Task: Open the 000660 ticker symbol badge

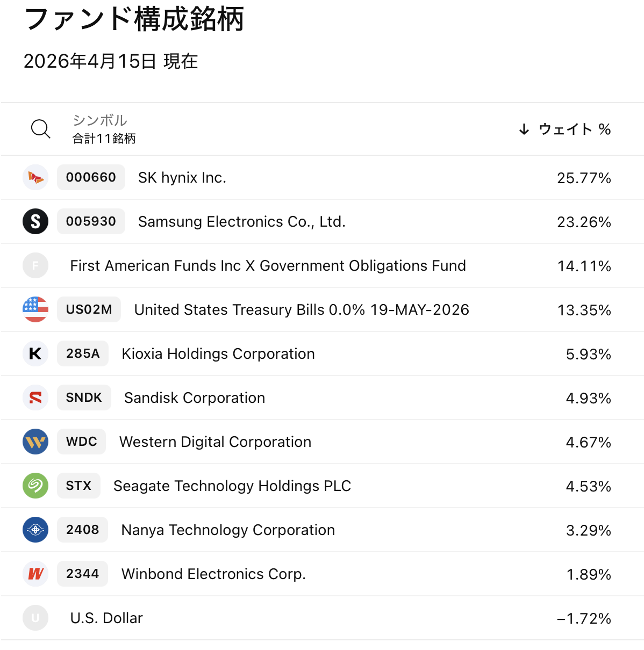Action: coord(91,177)
